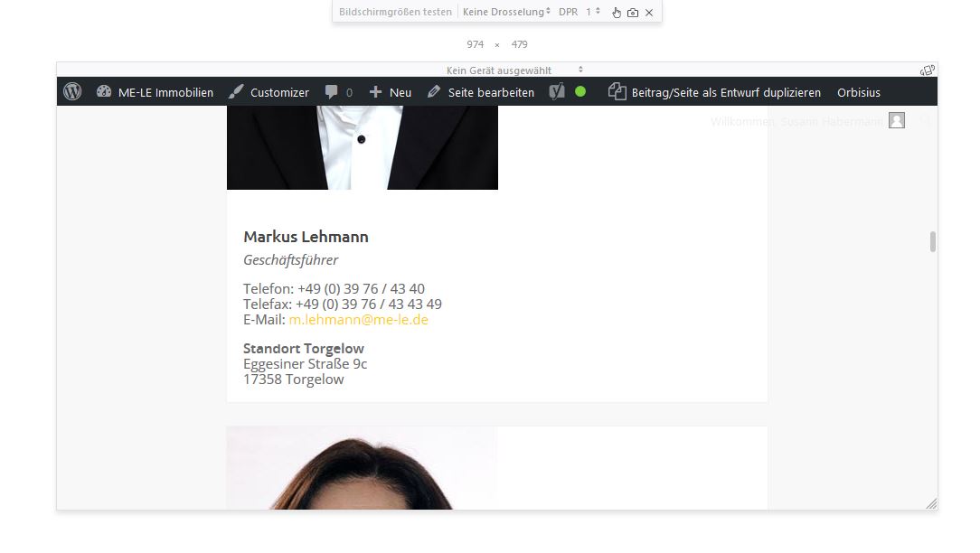Screen dimensions: 980x553
Task: Open the m.lehmann@me-le.de email link
Action: tap(358, 319)
